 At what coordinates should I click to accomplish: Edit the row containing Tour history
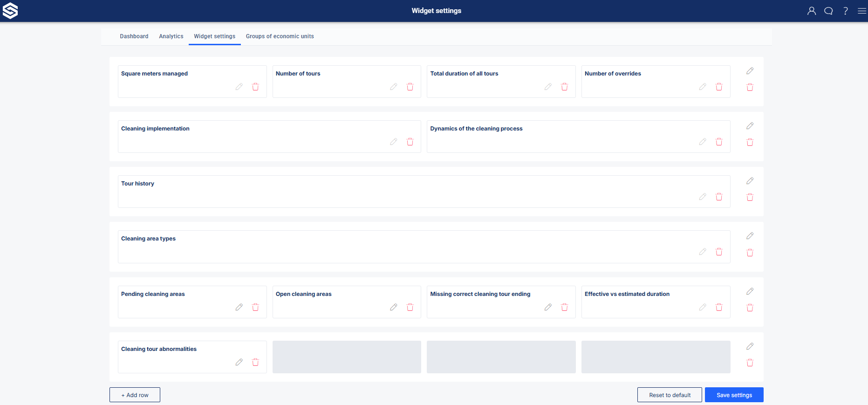[750, 181]
